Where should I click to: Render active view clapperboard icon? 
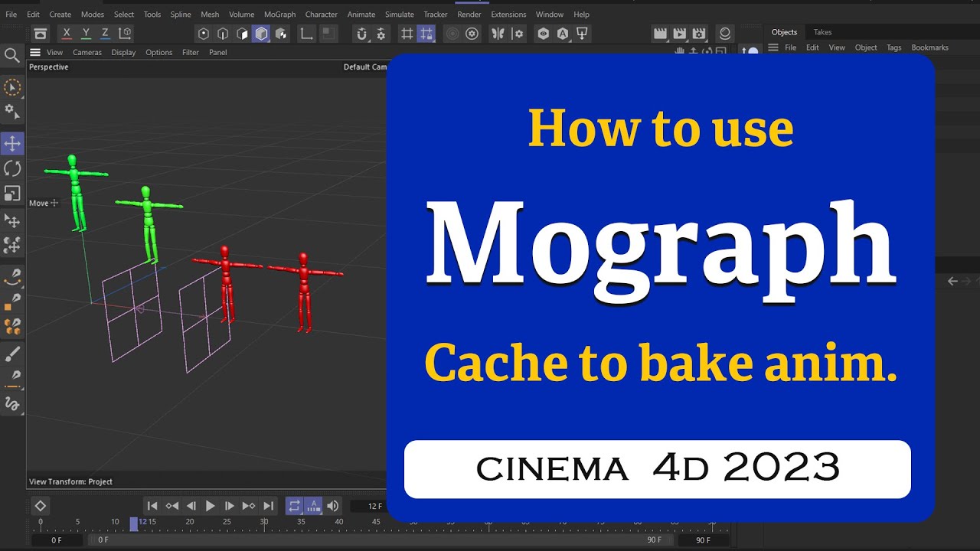(660, 34)
